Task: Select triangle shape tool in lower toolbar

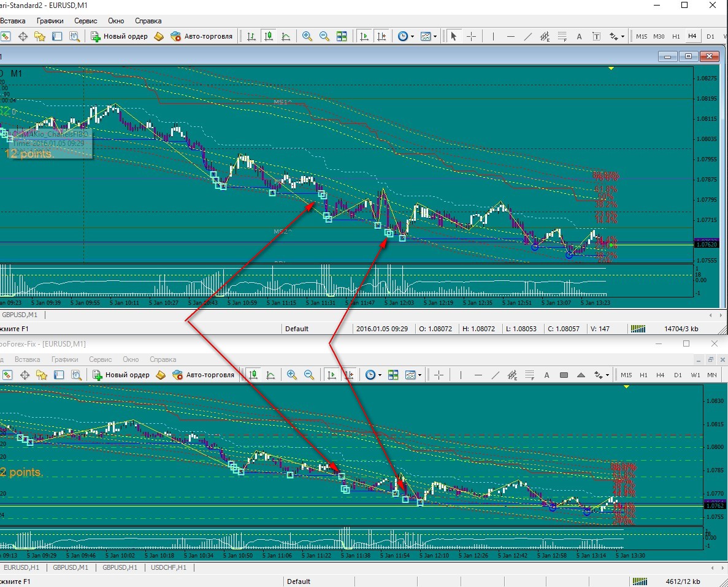Action: (581, 375)
